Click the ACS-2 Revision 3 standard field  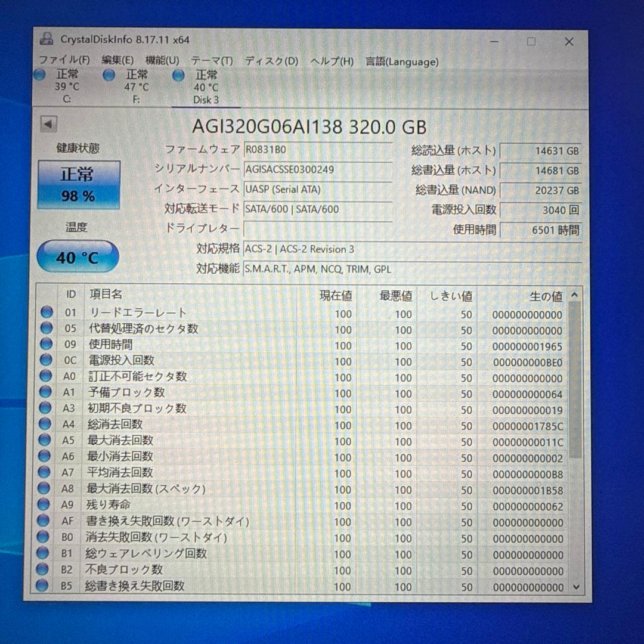tap(413, 249)
